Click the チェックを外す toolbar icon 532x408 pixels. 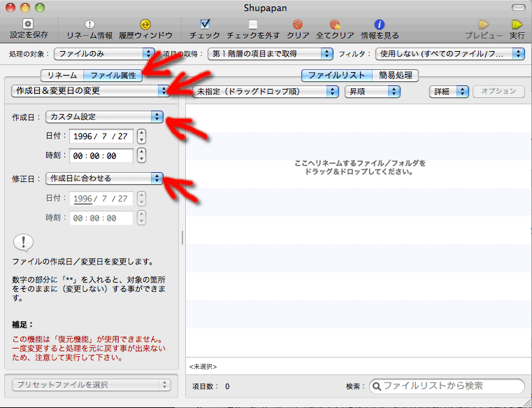(253, 24)
